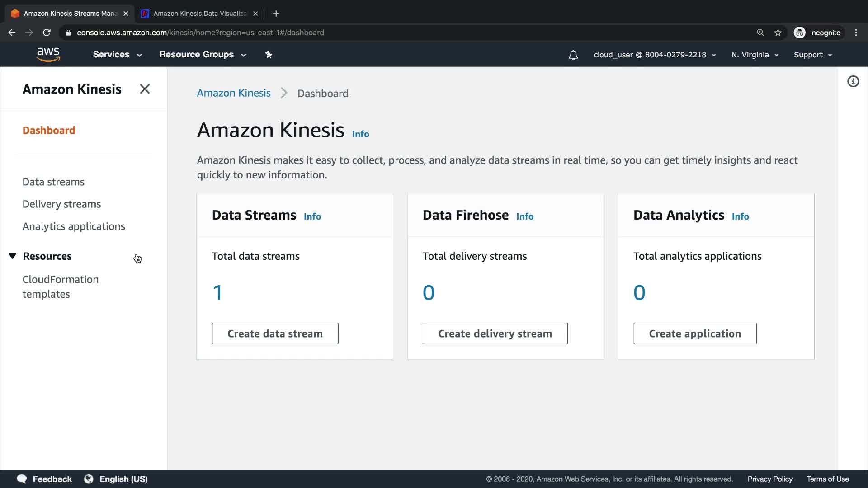Expand the Services dropdown menu
Screen dimensions: 868x488
pyautogui.click(x=117, y=55)
